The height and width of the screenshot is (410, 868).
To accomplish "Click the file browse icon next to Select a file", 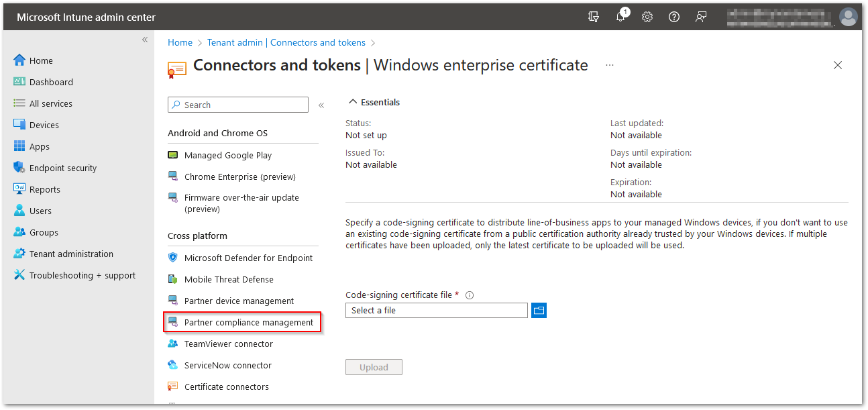I will [x=539, y=310].
